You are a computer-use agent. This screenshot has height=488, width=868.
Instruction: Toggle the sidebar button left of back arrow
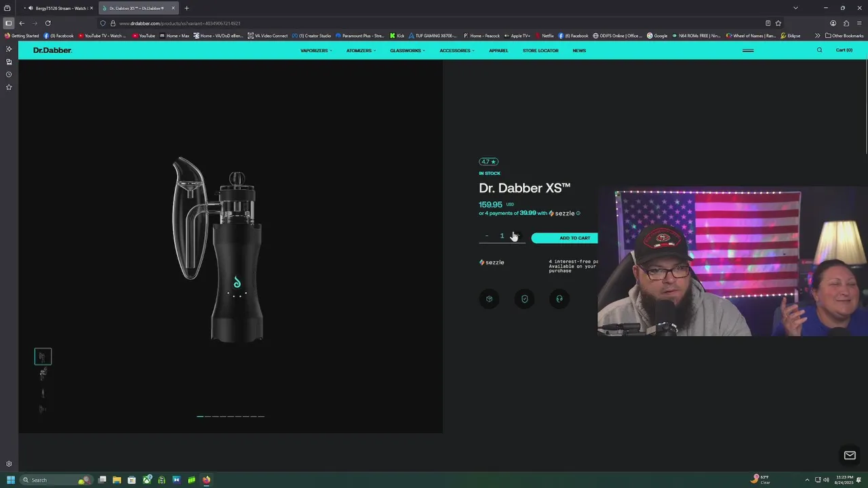(x=9, y=23)
